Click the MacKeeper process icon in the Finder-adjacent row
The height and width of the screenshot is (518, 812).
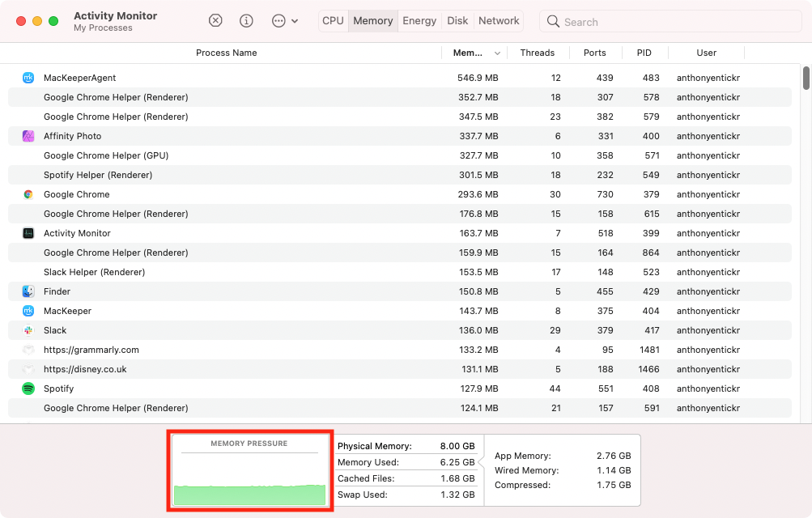tap(28, 311)
